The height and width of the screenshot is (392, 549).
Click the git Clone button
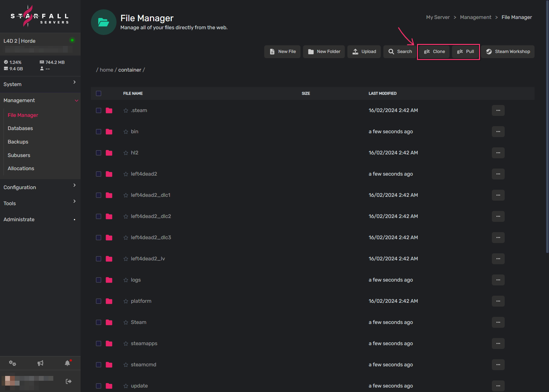tap(434, 52)
